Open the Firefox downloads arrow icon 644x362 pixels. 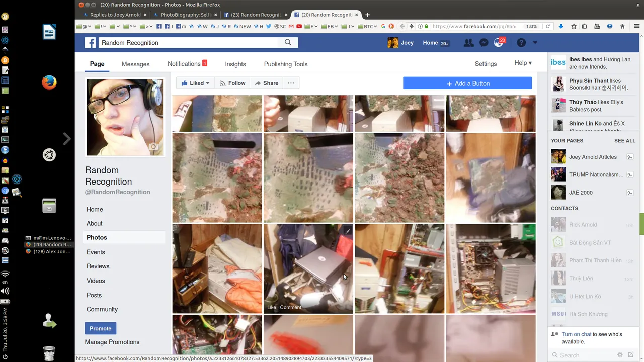coord(561,26)
